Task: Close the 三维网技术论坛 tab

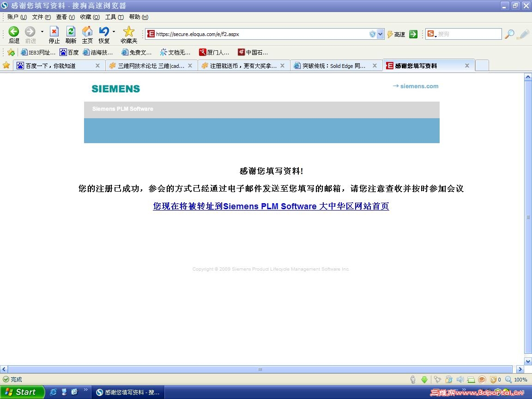Action: [190, 66]
